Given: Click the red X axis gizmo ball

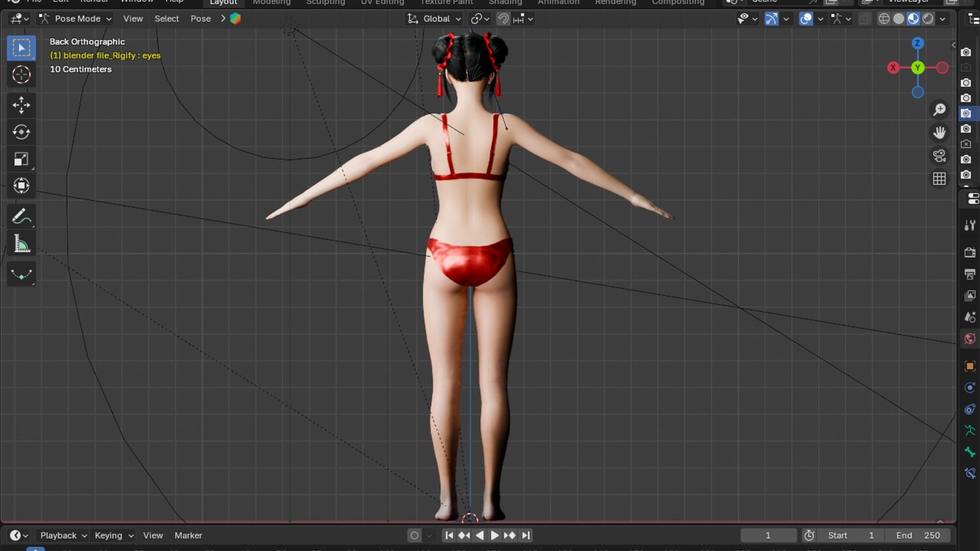Looking at the screenshot, I should pyautogui.click(x=893, y=68).
